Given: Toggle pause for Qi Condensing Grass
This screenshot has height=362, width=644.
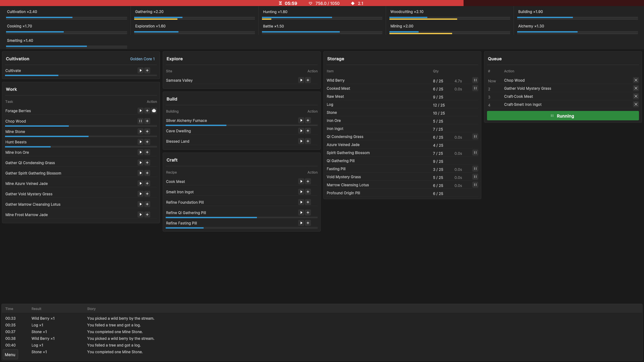Looking at the screenshot, I should tap(475, 136).
